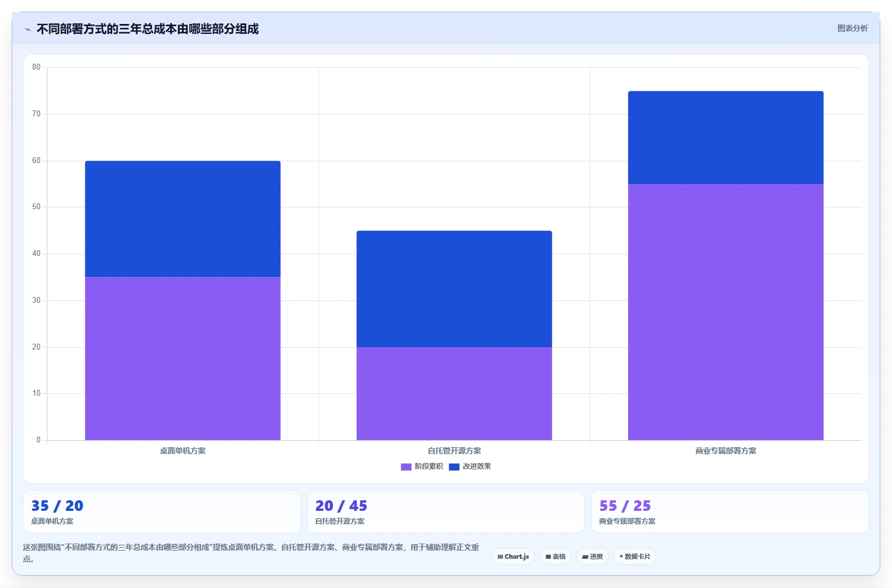Click the chart title 不同部署方式的三年总成本由哪些部分组成
Screen dimensions: 892x588
coord(147,29)
